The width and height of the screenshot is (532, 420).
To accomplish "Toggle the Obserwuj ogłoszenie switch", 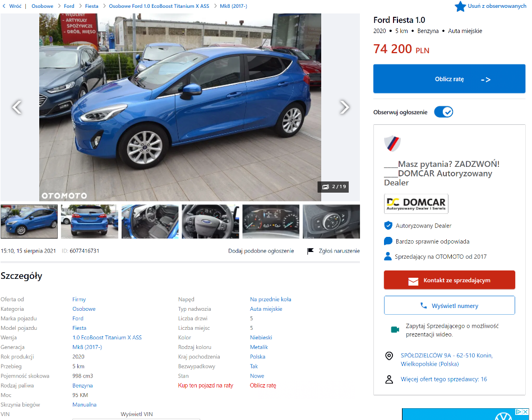I will (443, 112).
